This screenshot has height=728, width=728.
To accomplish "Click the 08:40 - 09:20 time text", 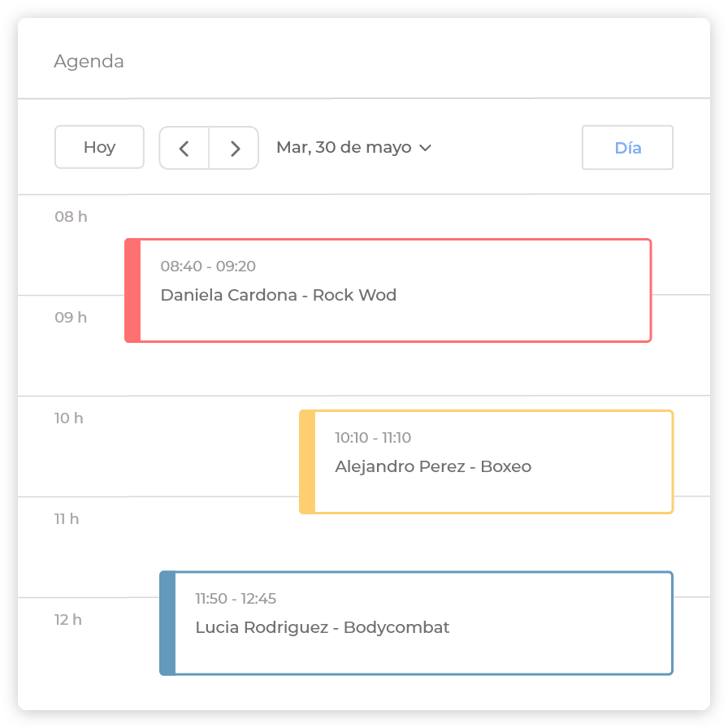I will click(208, 266).
